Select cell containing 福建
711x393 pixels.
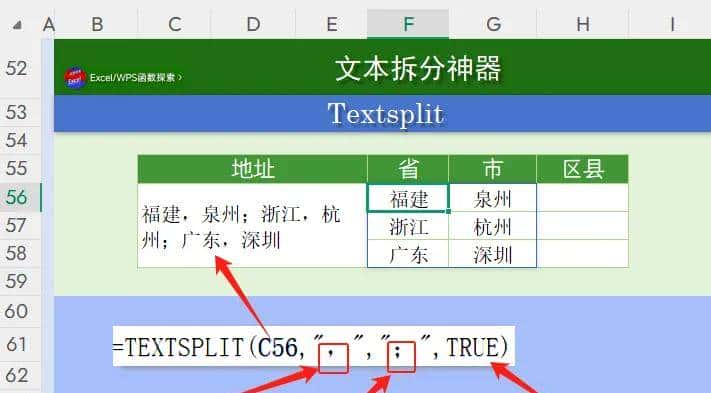pos(408,198)
